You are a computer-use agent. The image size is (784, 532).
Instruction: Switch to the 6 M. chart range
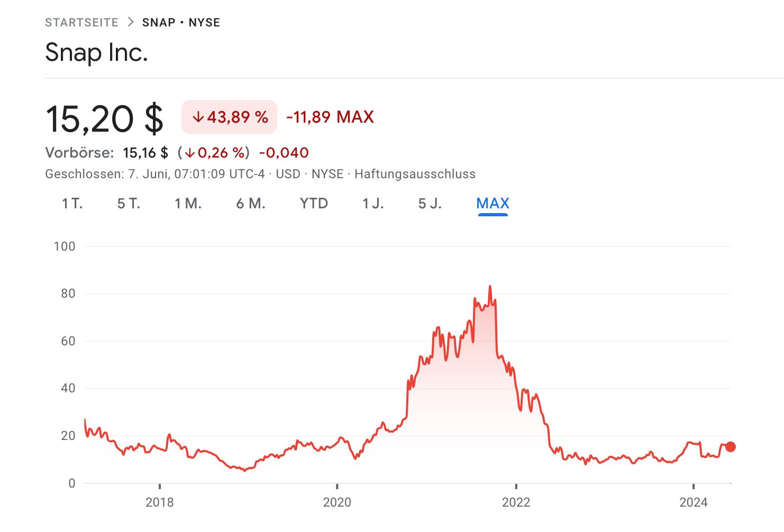point(251,204)
